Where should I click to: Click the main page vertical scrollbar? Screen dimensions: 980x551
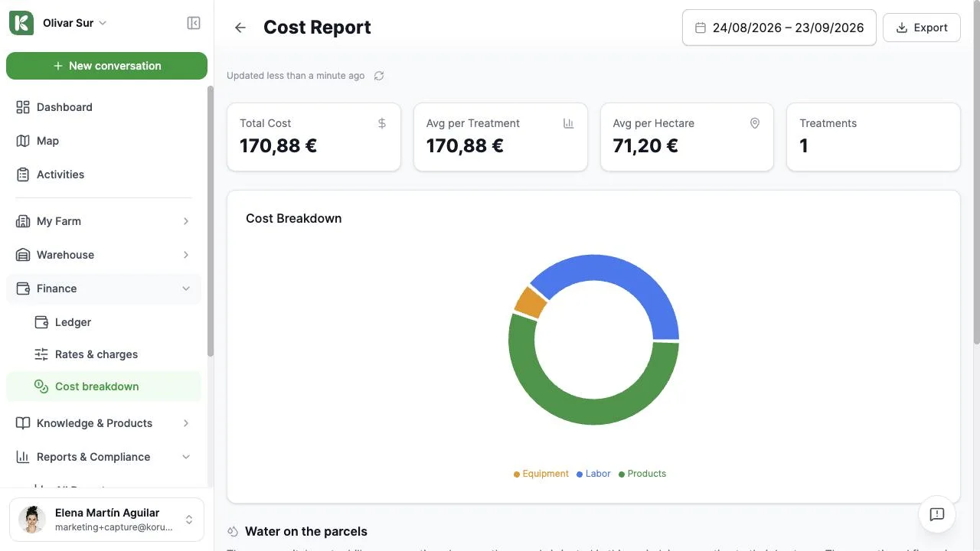[976, 172]
